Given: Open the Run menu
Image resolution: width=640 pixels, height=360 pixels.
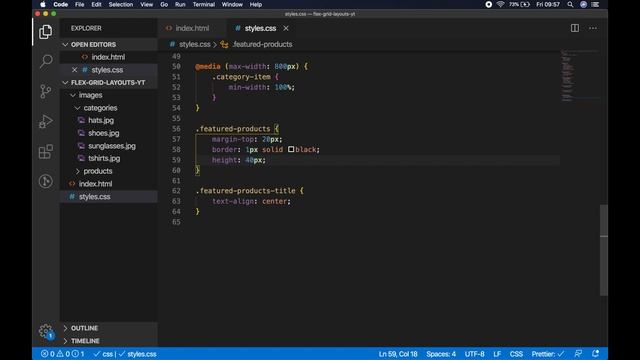Looking at the screenshot, I should (x=180, y=4).
